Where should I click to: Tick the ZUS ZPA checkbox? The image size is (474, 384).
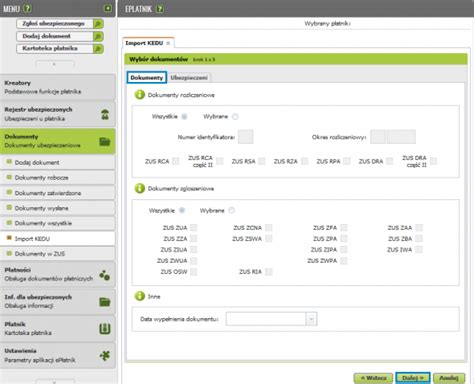pyautogui.click(x=344, y=239)
